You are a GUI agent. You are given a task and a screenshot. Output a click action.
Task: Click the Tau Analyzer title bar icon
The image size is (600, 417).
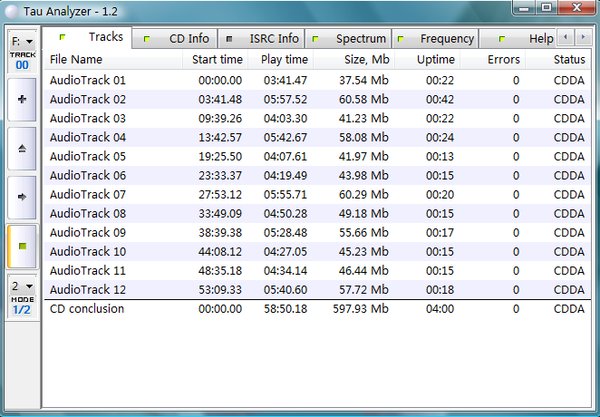pos(12,11)
